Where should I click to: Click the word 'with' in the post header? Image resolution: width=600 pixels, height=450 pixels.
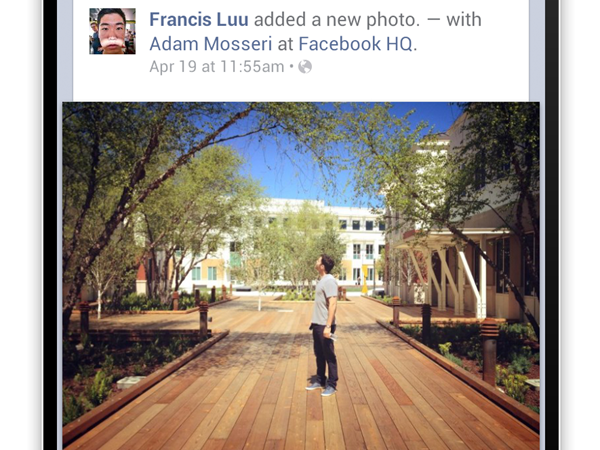coord(464,20)
